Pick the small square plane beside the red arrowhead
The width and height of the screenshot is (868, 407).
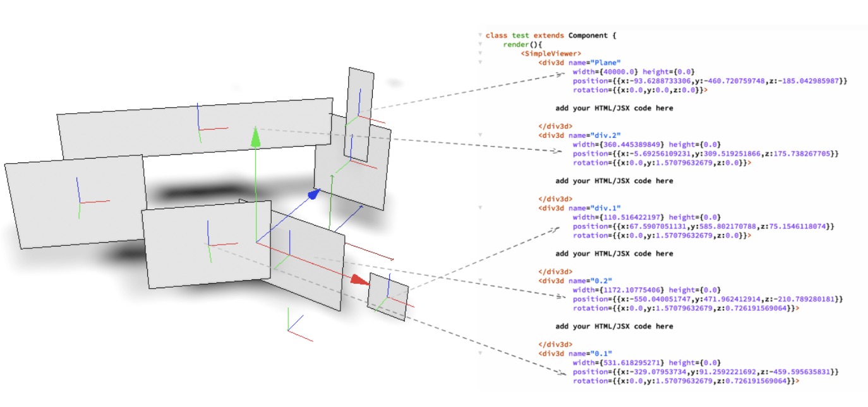tap(388, 297)
